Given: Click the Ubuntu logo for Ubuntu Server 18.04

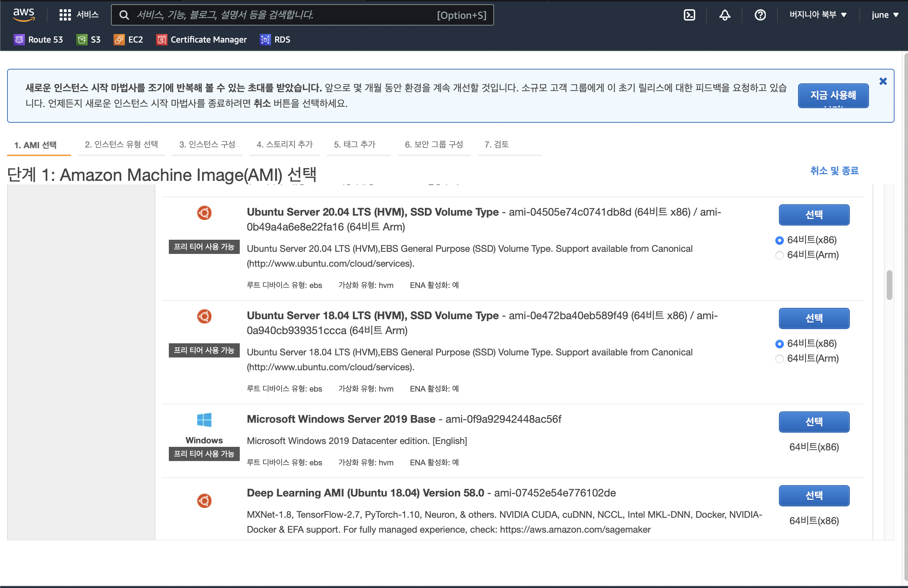Looking at the screenshot, I should pyautogui.click(x=204, y=316).
